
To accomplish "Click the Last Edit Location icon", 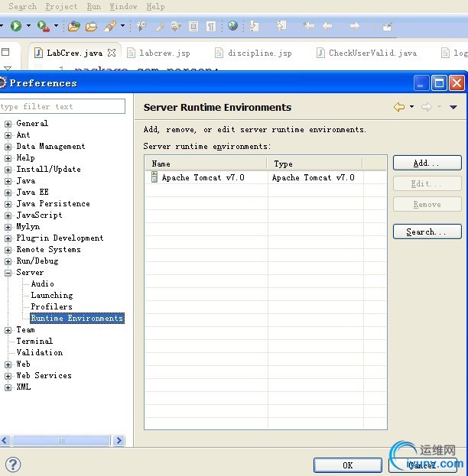I will [x=309, y=26].
